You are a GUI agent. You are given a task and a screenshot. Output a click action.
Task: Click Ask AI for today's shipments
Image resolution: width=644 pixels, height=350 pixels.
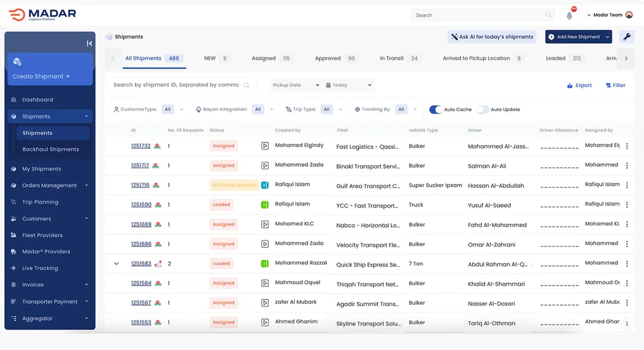[492, 37]
